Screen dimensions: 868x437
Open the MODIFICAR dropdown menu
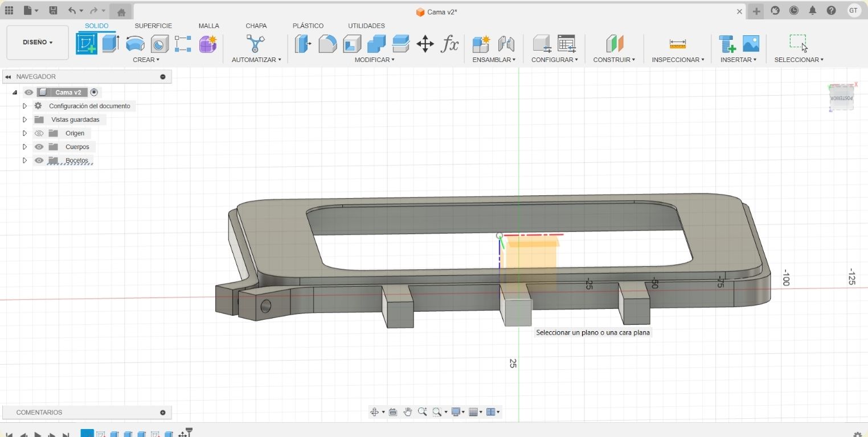374,60
